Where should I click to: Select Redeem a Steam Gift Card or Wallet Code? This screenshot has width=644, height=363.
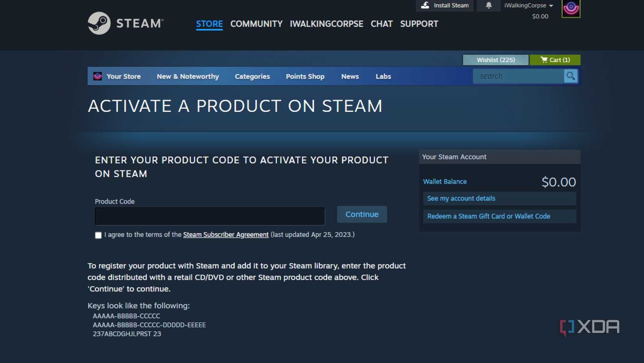click(x=489, y=216)
